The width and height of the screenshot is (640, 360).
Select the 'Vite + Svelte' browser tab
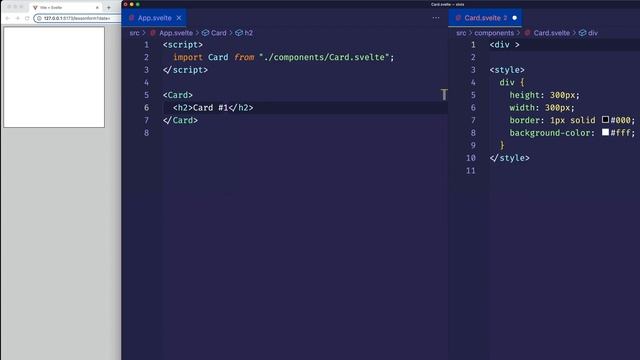pos(65,7)
